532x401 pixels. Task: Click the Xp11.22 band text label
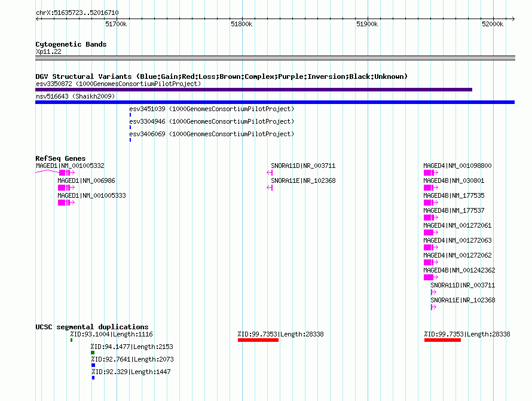point(48,51)
